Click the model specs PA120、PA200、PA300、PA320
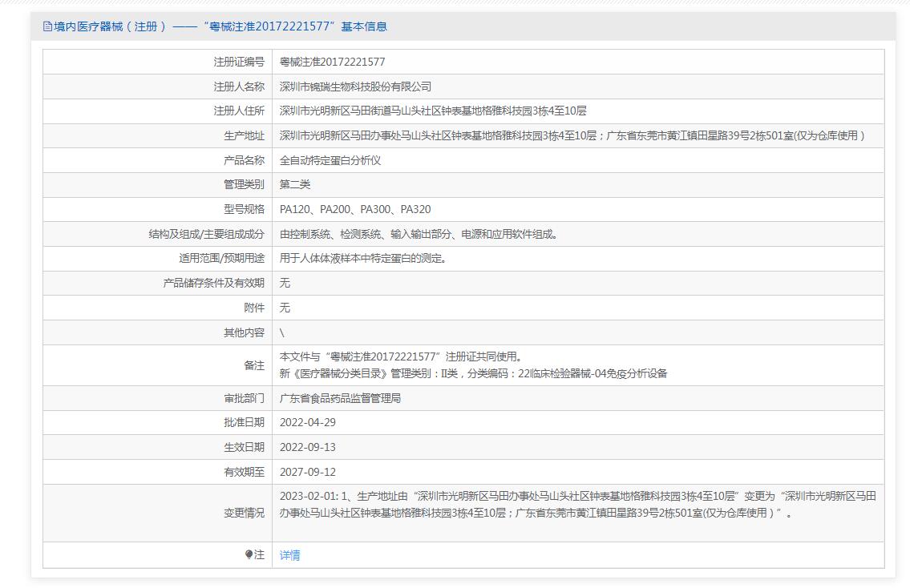This screenshot has width=910, height=588. [354, 209]
